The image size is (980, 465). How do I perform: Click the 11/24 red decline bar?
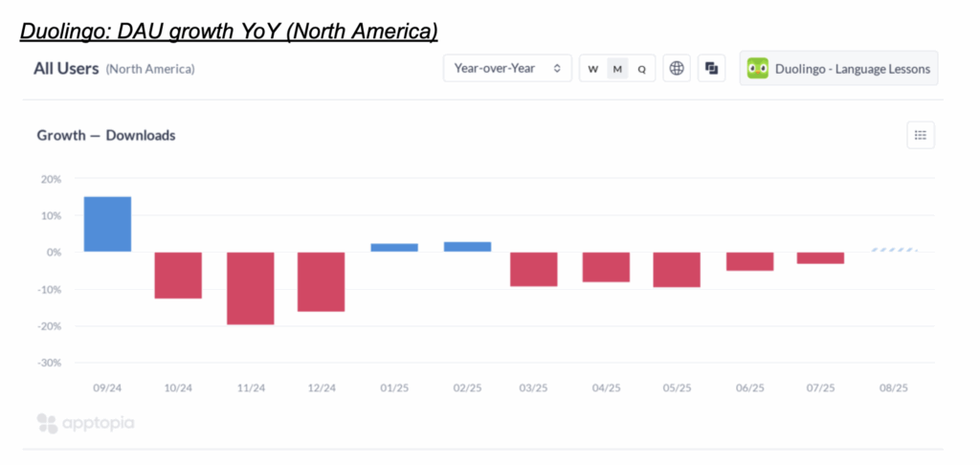click(251, 288)
